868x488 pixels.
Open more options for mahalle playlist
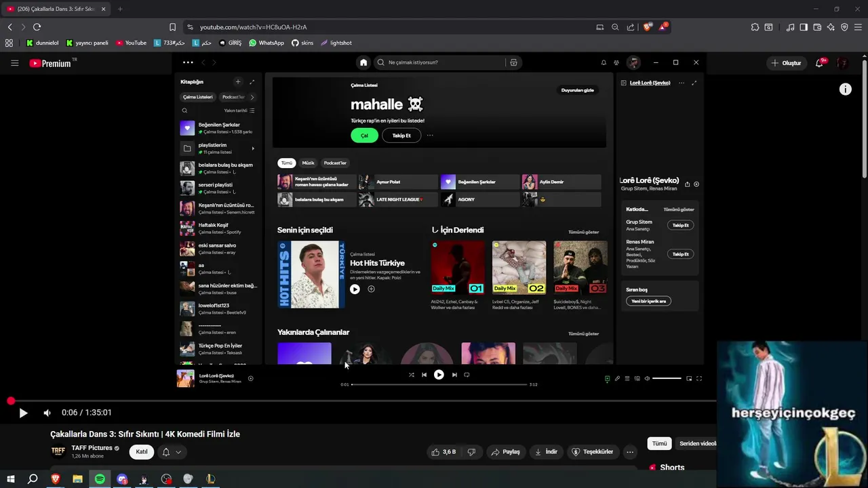coord(430,136)
